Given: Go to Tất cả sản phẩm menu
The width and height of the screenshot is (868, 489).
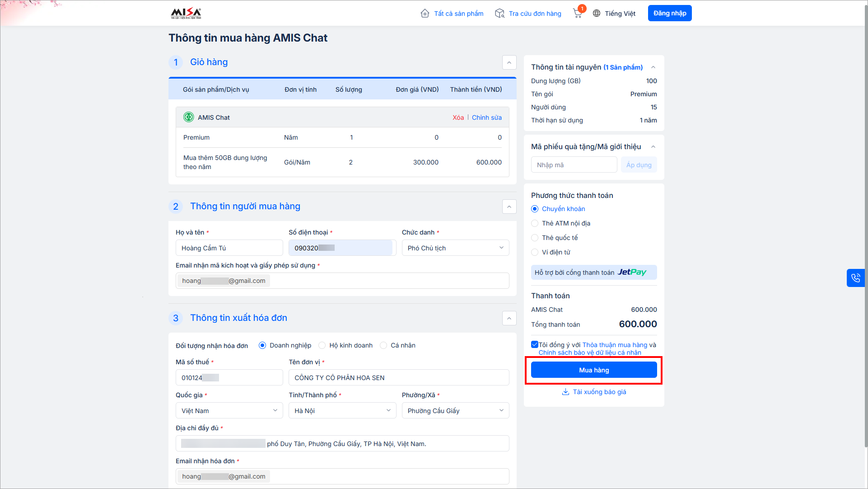Looking at the screenshot, I should (458, 14).
